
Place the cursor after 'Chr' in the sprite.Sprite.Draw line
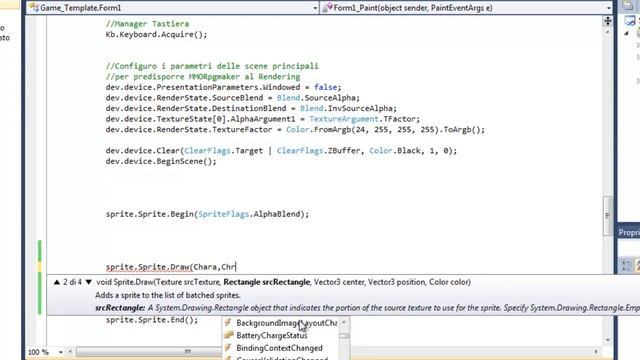click(236, 267)
